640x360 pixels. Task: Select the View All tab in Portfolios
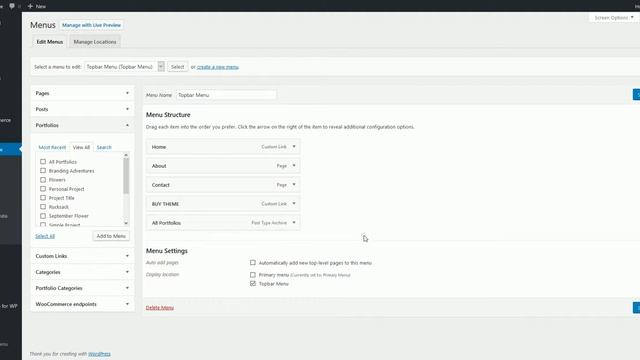point(81,147)
